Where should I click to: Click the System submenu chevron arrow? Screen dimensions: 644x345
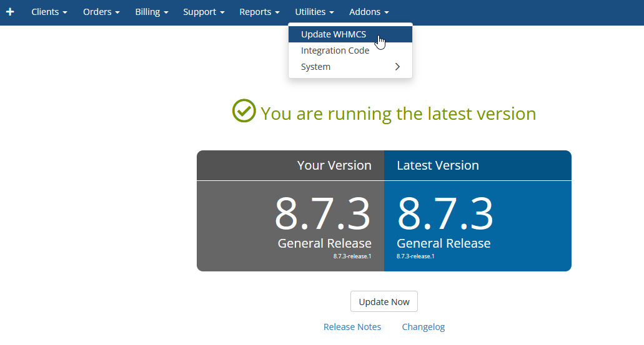point(397,67)
